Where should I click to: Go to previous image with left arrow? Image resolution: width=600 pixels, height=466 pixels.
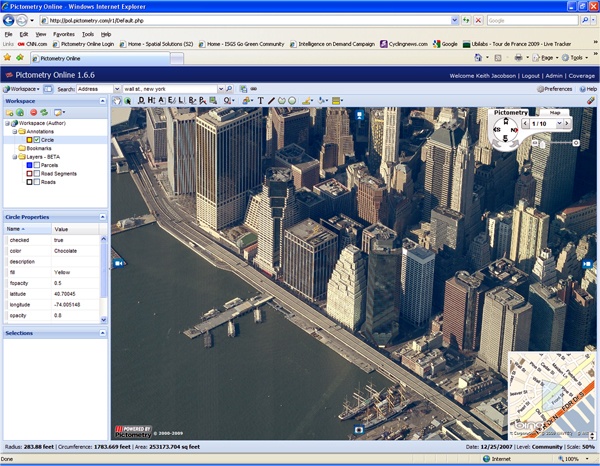tap(525, 123)
